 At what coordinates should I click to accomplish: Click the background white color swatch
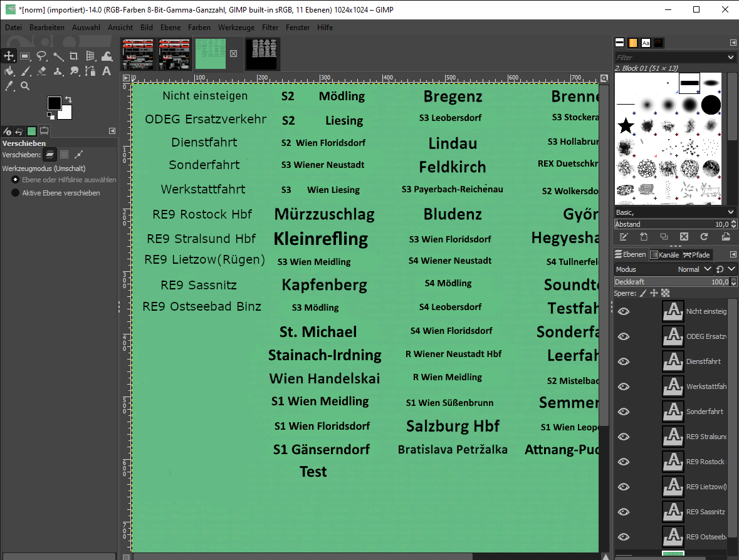(x=66, y=113)
